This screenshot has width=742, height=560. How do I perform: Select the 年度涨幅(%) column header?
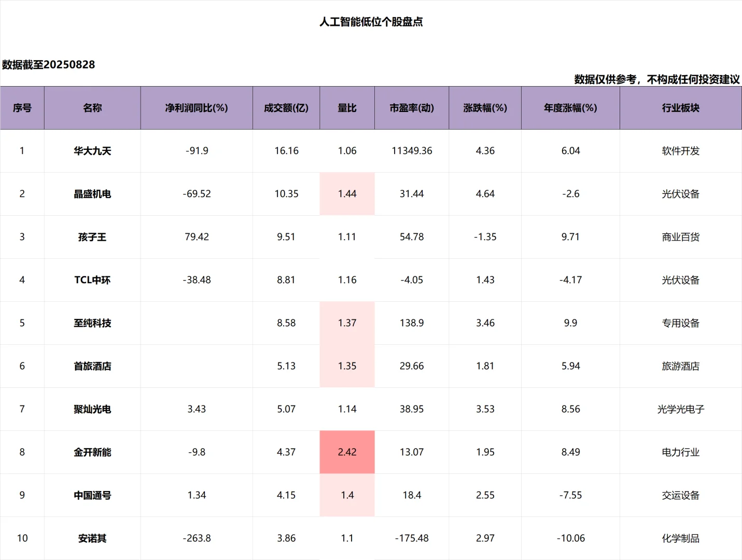pyautogui.click(x=570, y=108)
